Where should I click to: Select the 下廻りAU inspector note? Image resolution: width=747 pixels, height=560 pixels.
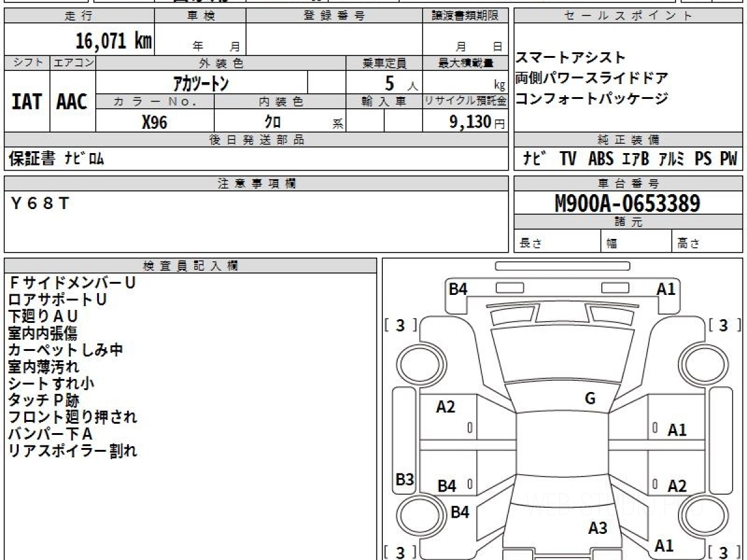pyautogui.click(x=43, y=316)
